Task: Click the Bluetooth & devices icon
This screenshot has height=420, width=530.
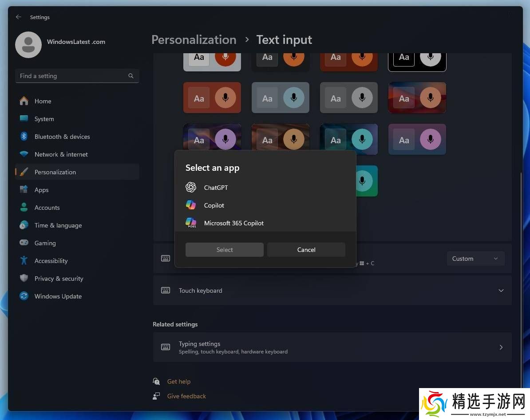Action: coord(24,137)
